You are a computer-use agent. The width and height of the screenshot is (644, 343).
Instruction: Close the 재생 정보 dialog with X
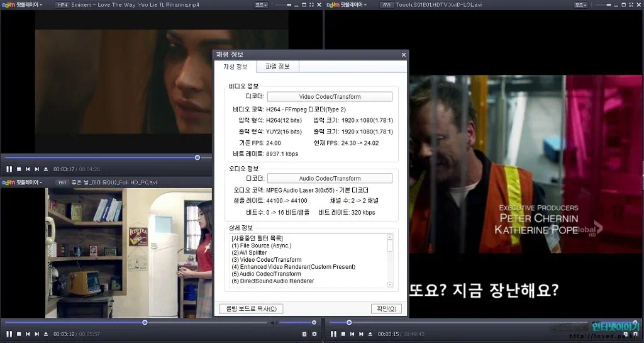pos(403,55)
